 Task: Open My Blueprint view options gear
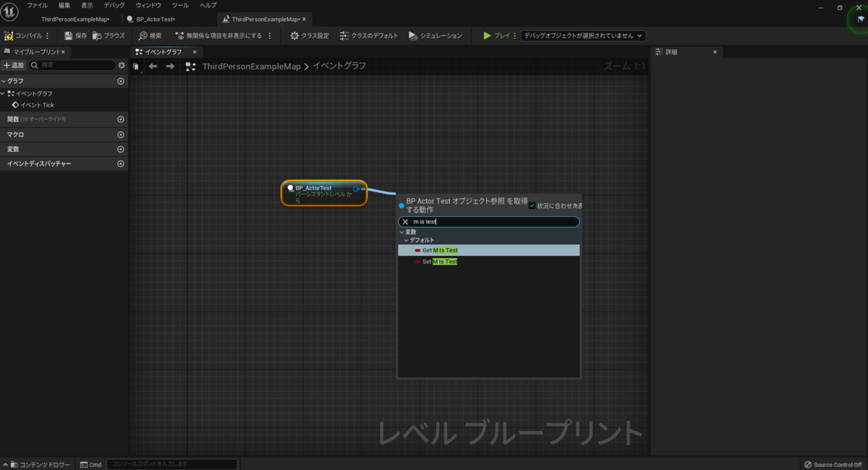pyautogui.click(x=122, y=65)
